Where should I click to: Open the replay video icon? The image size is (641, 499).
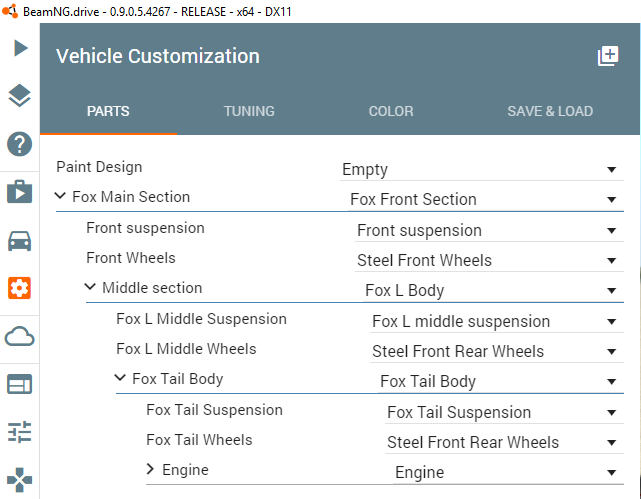click(x=20, y=191)
